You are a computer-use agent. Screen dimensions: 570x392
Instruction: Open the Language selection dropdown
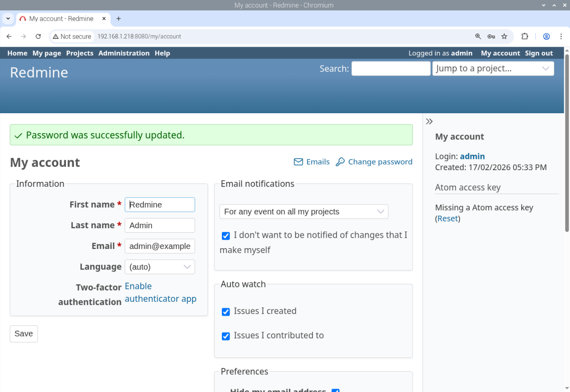click(160, 267)
